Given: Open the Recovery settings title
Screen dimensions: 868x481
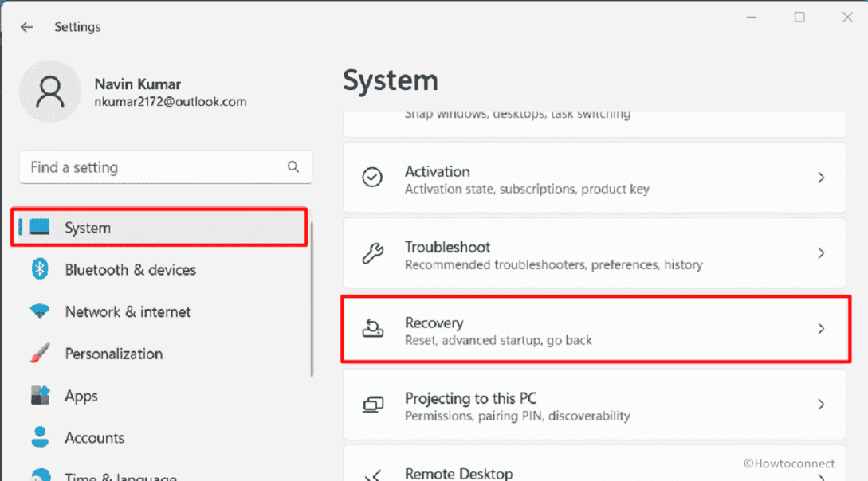Looking at the screenshot, I should 434,323.
